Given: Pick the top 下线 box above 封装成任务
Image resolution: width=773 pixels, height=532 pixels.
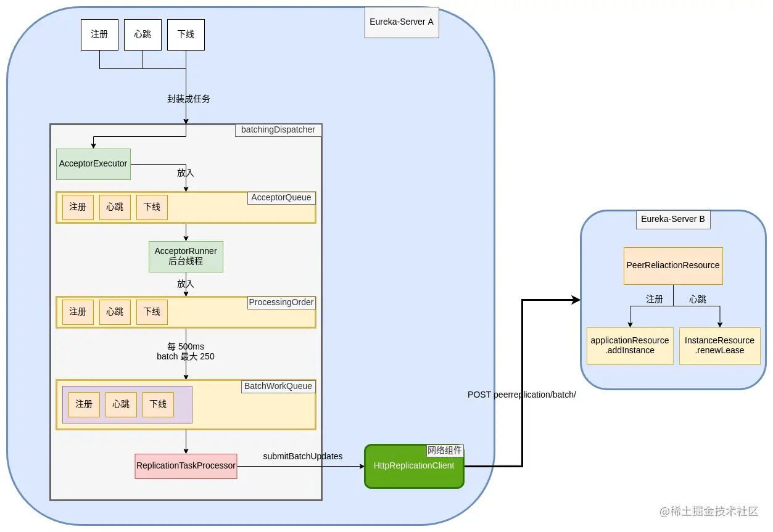Looking at the screenshot, I should (186, 35).
